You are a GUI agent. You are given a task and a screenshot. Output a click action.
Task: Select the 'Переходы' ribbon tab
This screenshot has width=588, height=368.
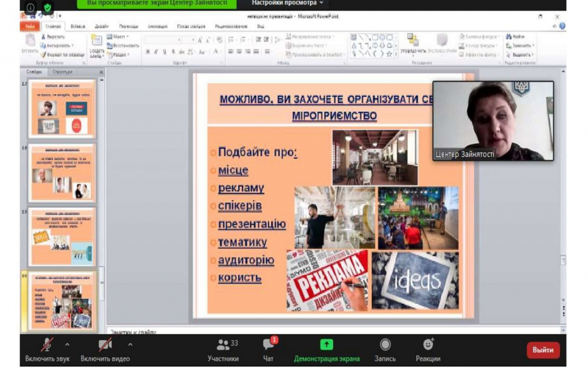(x=129, y=26)
